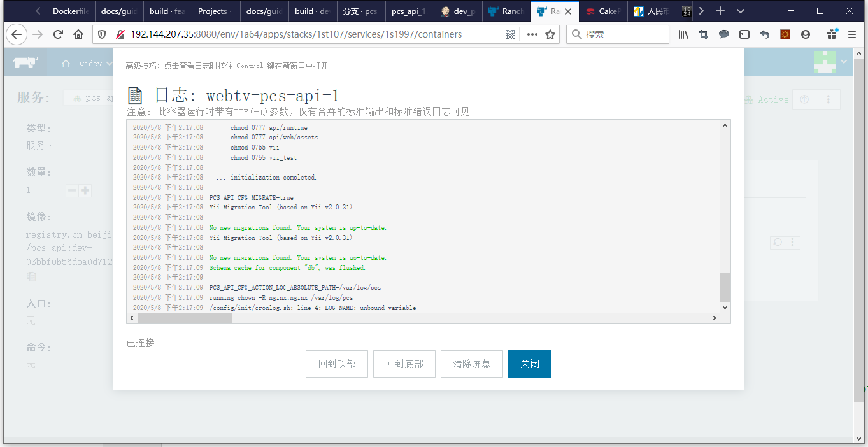Open the Firefox account icon
The width and height of the screenshot is (868, 447).
tap(806, 34)
